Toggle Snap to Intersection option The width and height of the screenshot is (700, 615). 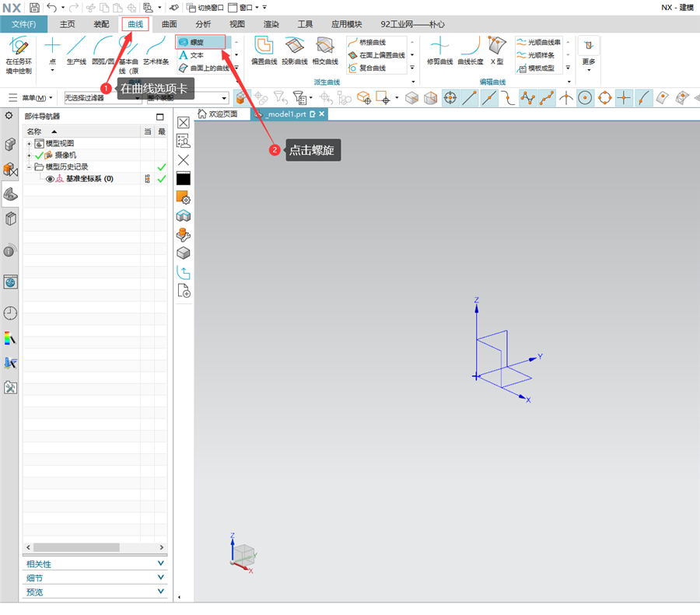pyautogui.click(x=566, y=98)
